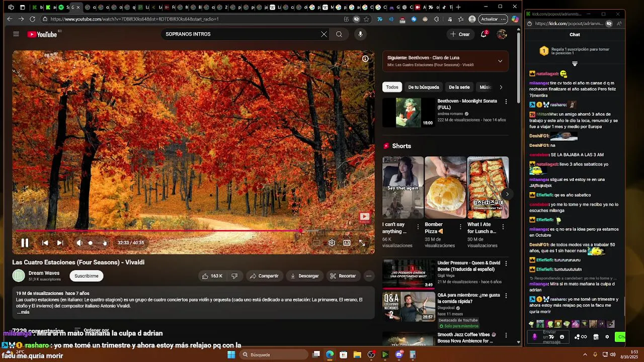Open a new browser tab

click(x=458, y=7)
